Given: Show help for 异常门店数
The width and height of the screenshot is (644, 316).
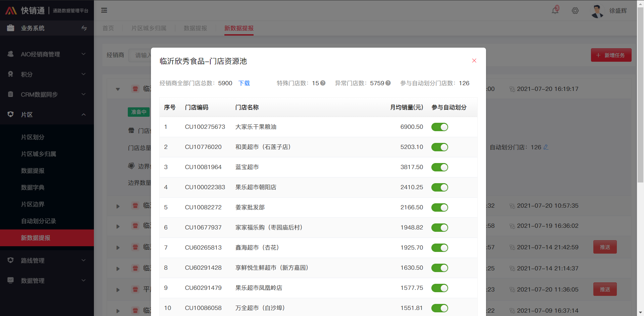Looking at the screenshot, I should (388, 83).
